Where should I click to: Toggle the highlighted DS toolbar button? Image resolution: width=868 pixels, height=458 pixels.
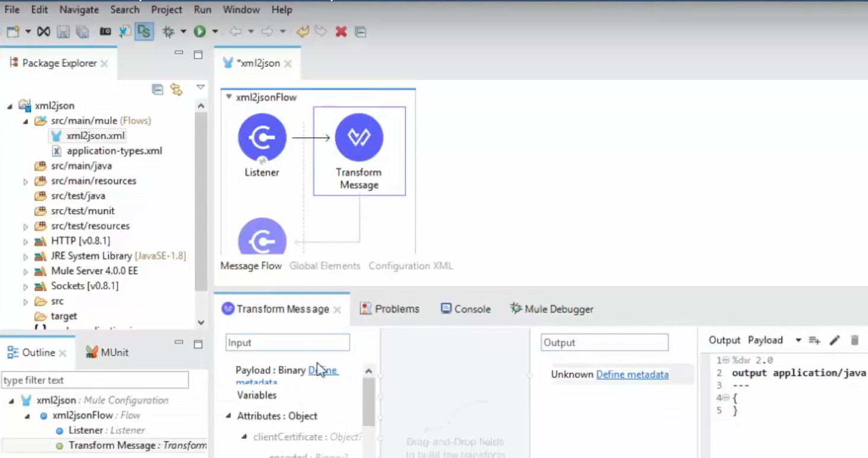(x=144, y=31)
